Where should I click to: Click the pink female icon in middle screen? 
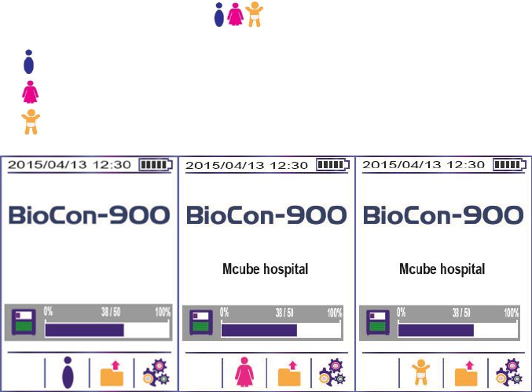coord(245,372)
